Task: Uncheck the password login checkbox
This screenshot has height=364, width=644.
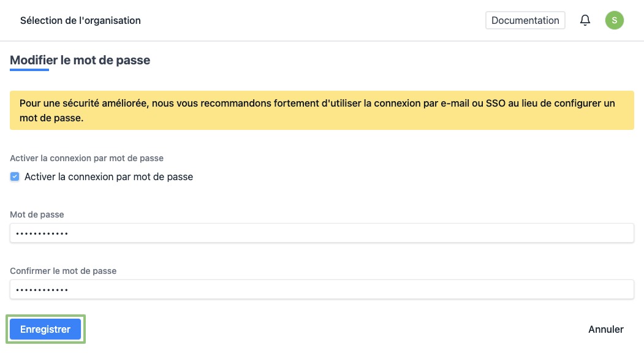Action: tap(15, 176)
